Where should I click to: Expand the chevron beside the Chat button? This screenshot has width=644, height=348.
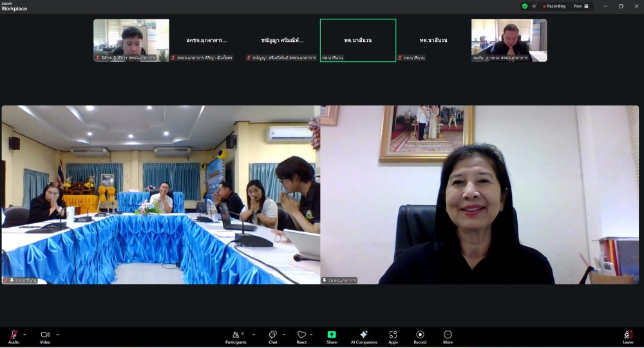coord(284,334)
